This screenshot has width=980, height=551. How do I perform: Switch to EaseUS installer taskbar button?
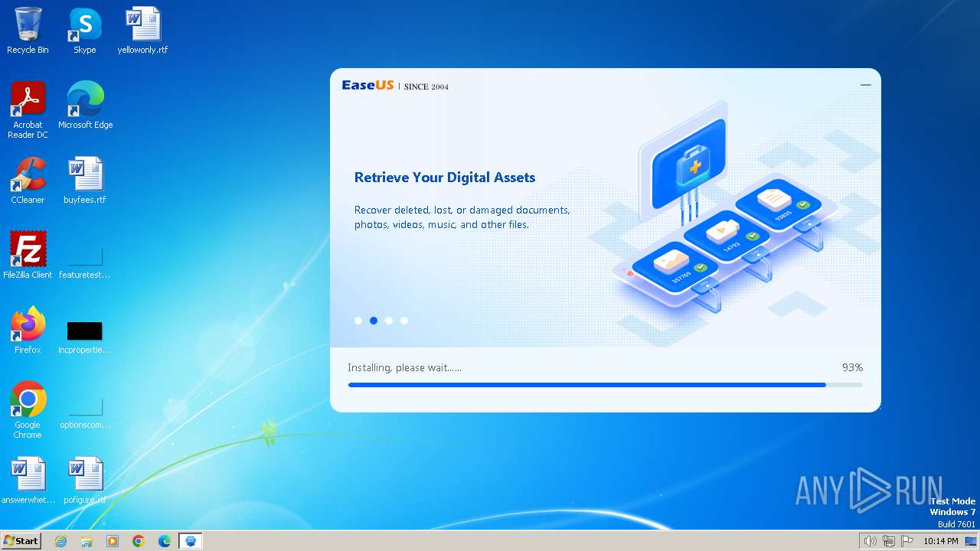click(191, 541)
